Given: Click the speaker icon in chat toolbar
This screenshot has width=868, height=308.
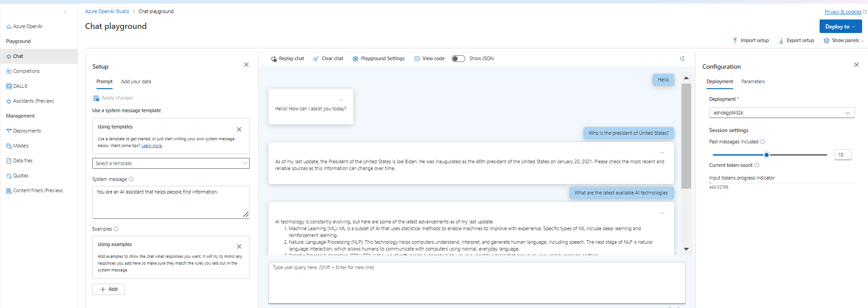Looking at the screenshot, I should pyautogui.click(x=682, y=58).
